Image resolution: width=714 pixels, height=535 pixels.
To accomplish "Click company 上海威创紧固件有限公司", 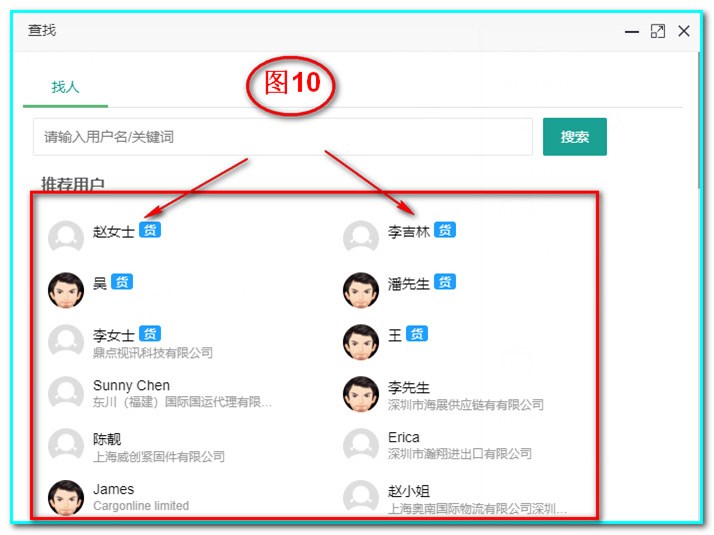I will pyautogui.click(x=159, y=456).
